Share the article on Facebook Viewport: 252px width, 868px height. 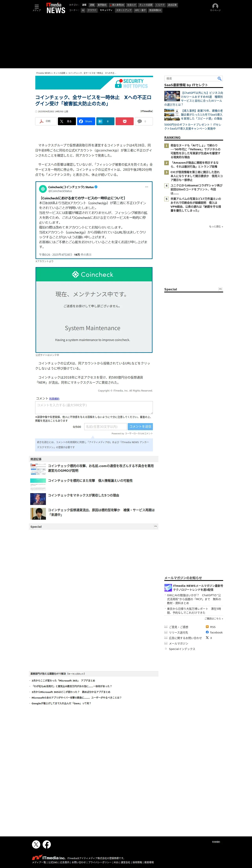click(86, 121)
